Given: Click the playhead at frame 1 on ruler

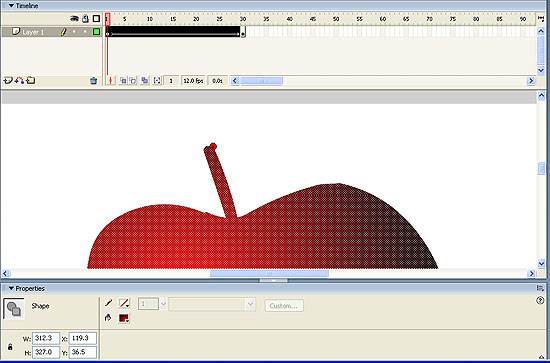Looking at the screenshot, I should (x=108, y=18).
